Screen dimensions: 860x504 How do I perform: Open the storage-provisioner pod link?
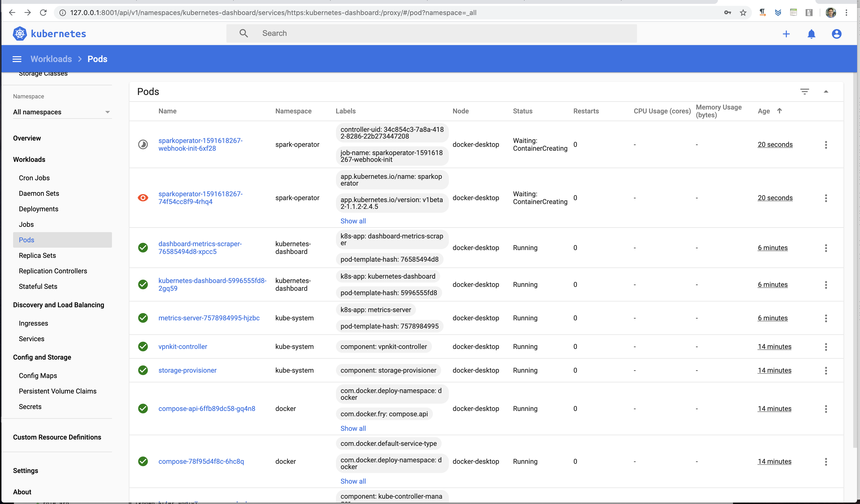187,370
